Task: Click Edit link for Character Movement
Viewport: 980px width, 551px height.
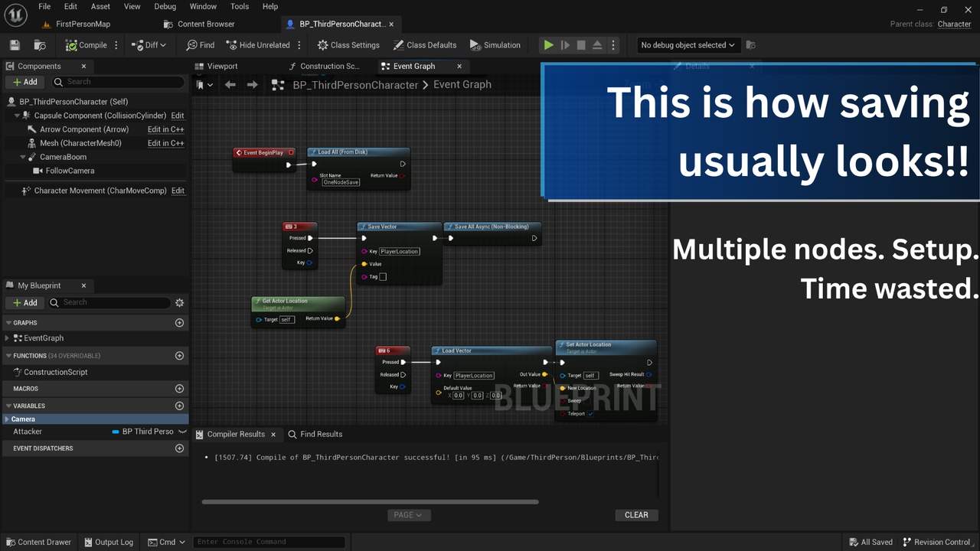Action: tap(178, 191)
